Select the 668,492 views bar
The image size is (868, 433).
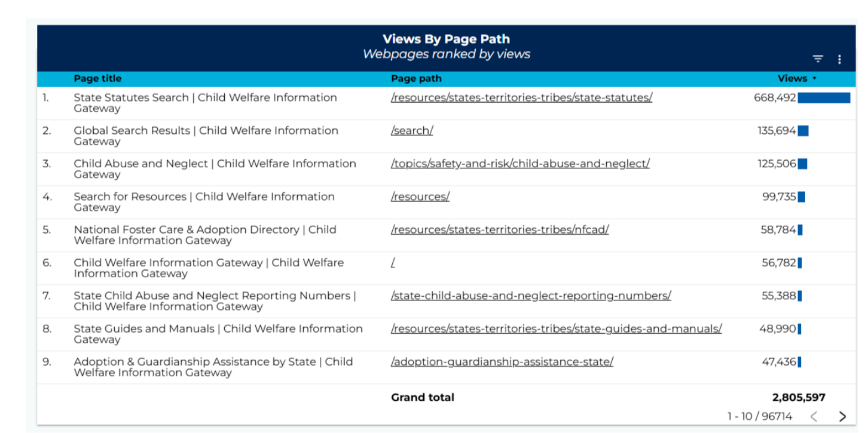[x=824, y=98]
